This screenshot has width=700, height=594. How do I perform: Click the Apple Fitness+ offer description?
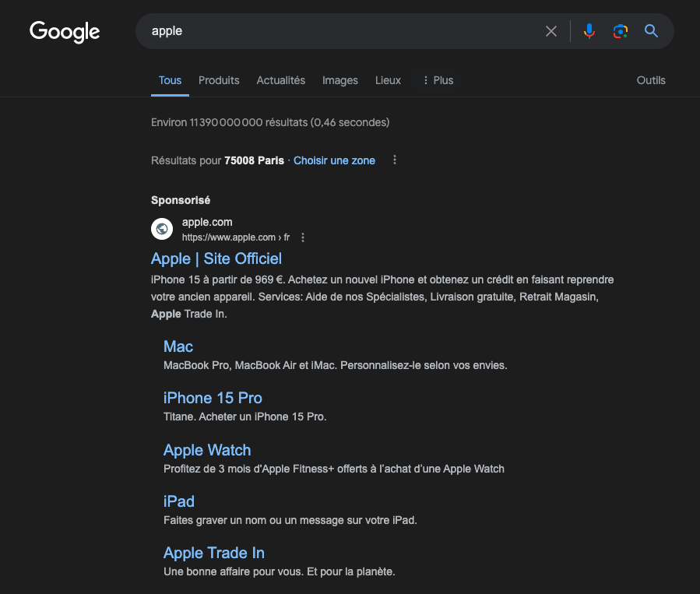click(334, 469)
